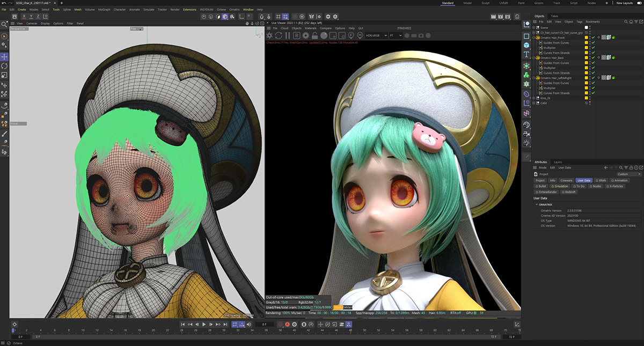Click the Cube primitive icon
Image resolution: width=644 pixels, height=346 pixels.
[x=526, y=45]
